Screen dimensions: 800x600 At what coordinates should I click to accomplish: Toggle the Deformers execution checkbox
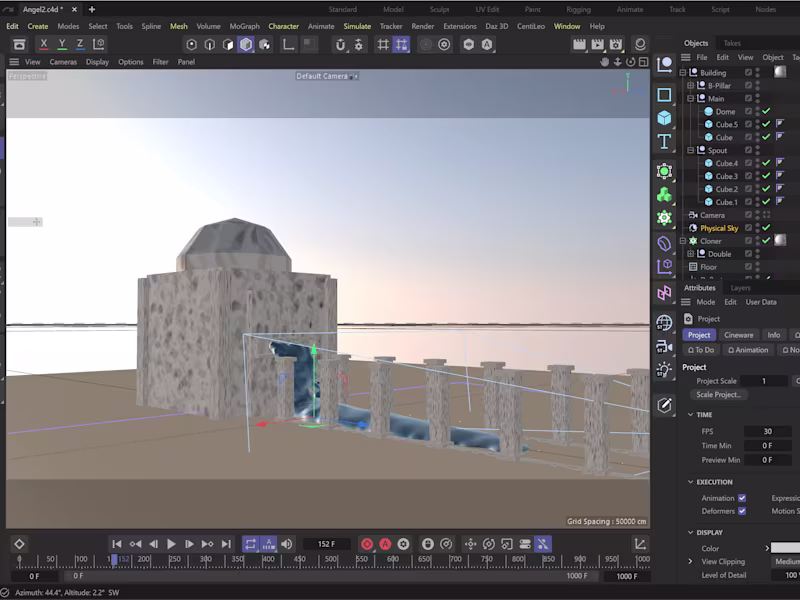point(742,511)
